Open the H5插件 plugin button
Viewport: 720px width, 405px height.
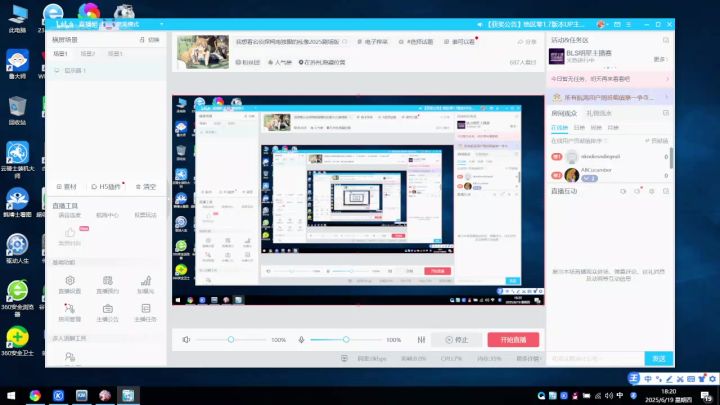tap(107, 187)
